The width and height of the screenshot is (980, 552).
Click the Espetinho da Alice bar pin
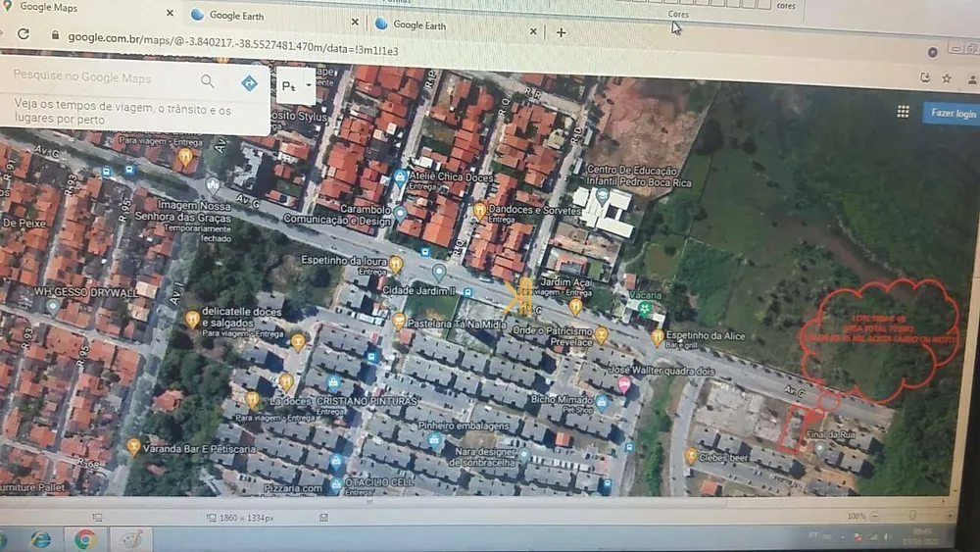657,337
